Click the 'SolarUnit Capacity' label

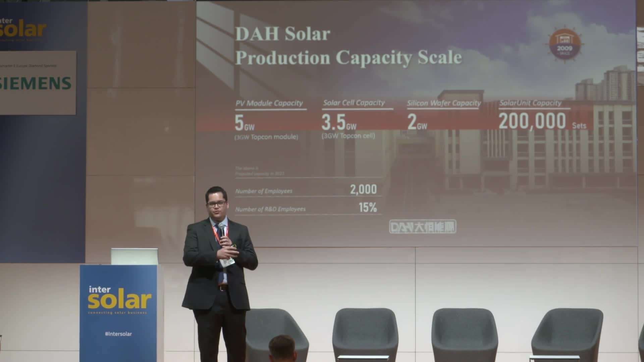[x=530, y=103]
